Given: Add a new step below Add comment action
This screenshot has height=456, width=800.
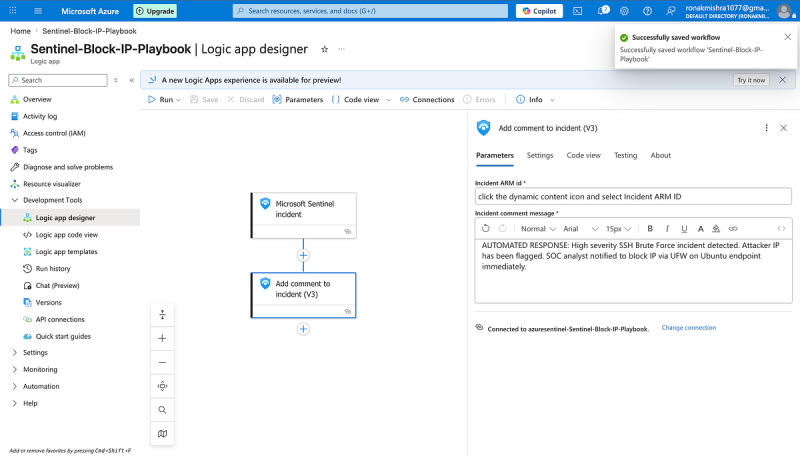Looking at the screenshot, I should [x=303, y=329].
